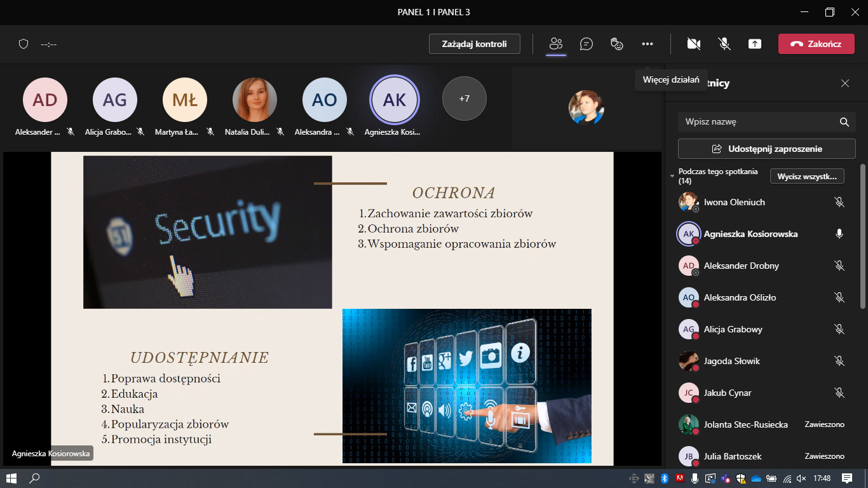This screenshot has height=488, width=868.
Task: Open the participants panel icon
Action: coord(556,44)
